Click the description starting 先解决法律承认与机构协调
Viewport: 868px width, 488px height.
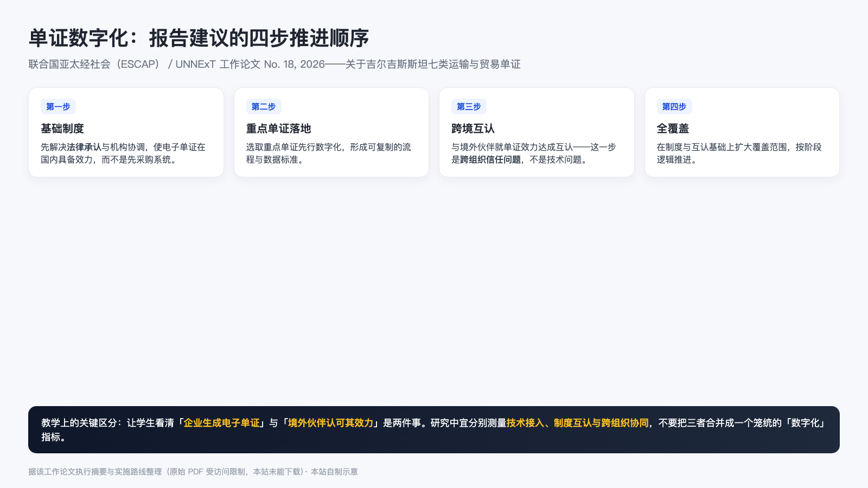123,153
